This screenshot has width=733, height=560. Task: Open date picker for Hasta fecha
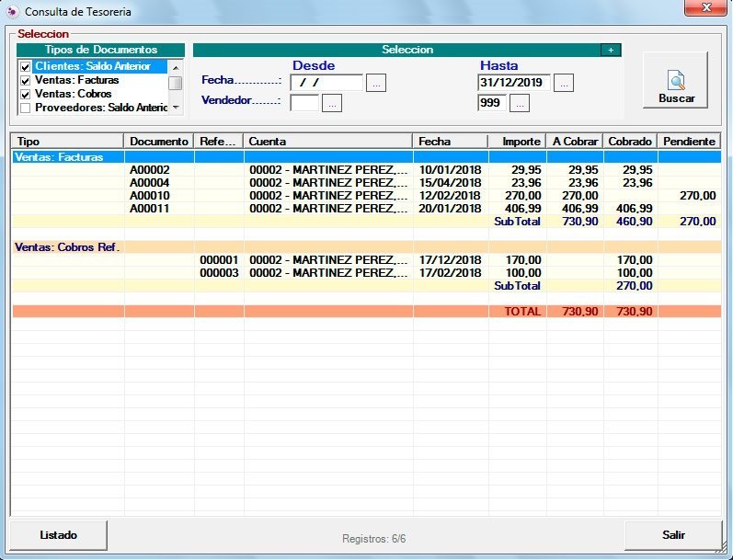[x=564, y=83]
